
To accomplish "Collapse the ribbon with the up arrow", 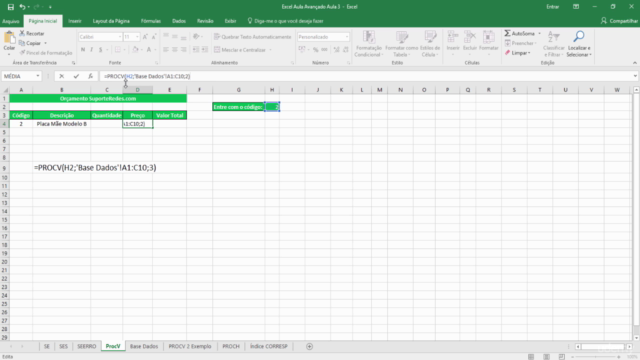I will point(635,63).
